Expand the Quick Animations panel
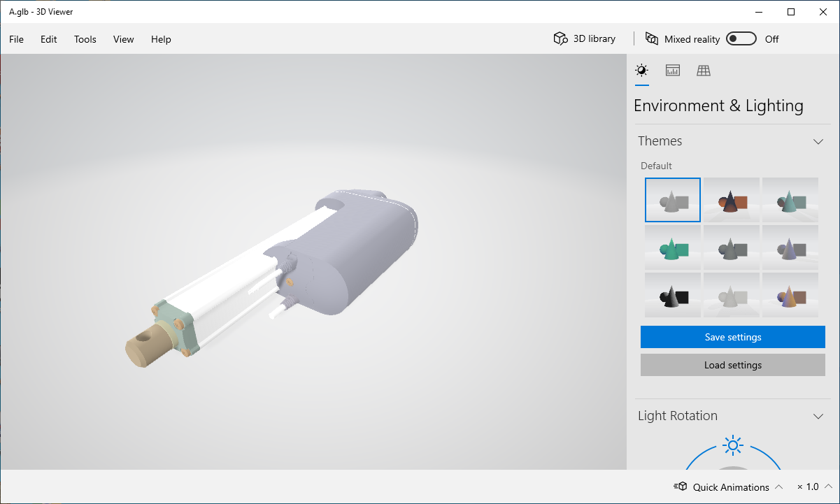 (x=779, y=486)
